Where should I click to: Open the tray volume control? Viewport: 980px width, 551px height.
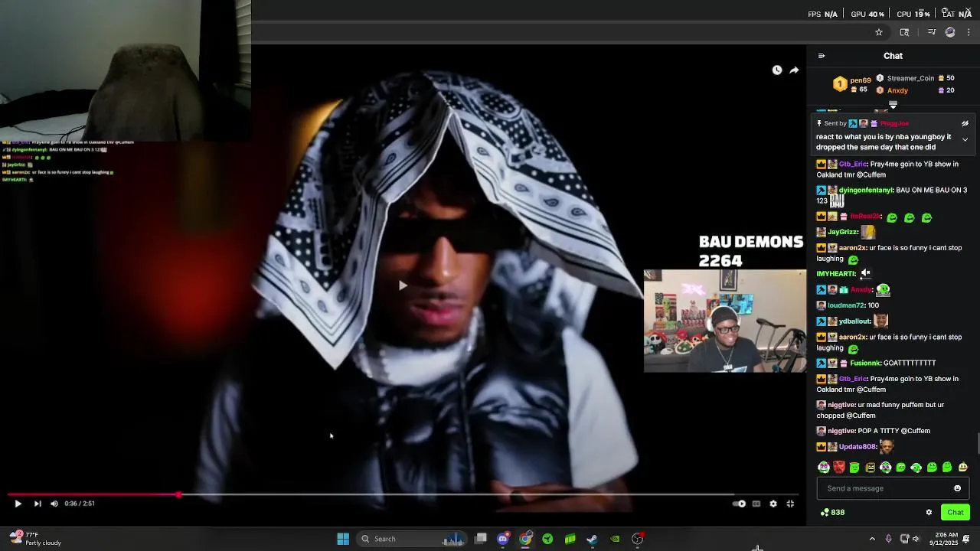(x=916, y=539)
